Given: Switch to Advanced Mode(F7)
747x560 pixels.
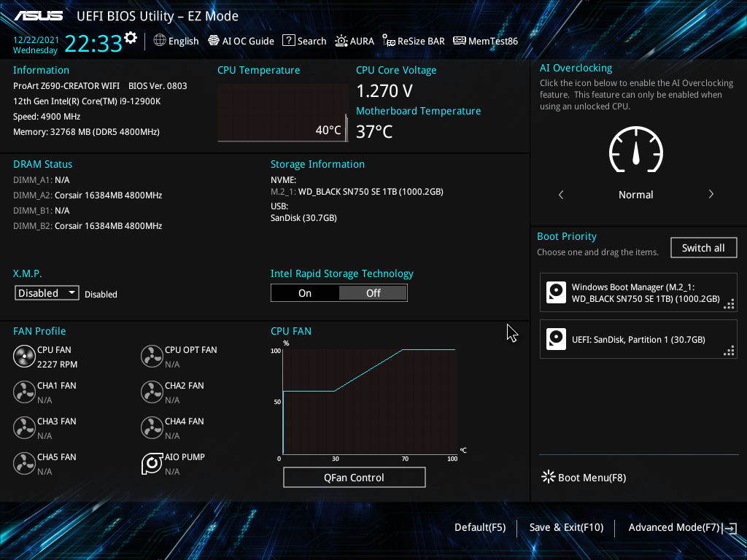Looking at the screenshot, I should point(682,527).
